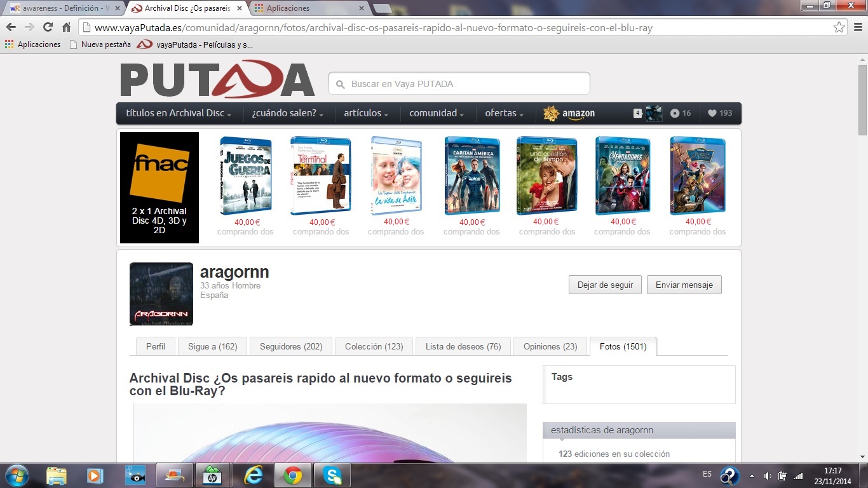Open Los Vengadores Blu-ray cover
868x488 pixels.
(x=622, y=176)
